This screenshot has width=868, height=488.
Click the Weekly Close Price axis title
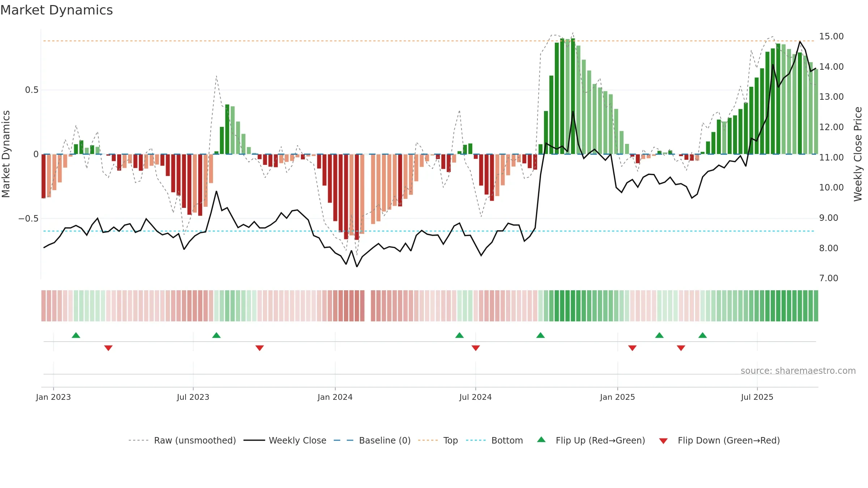(x=858, y=154)
